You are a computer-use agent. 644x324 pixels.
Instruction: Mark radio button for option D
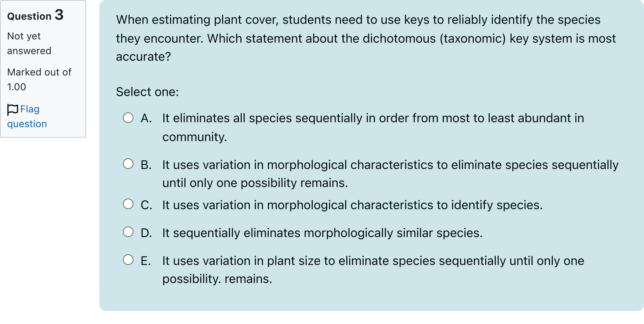pyautogui.click(x=128, y=232)
